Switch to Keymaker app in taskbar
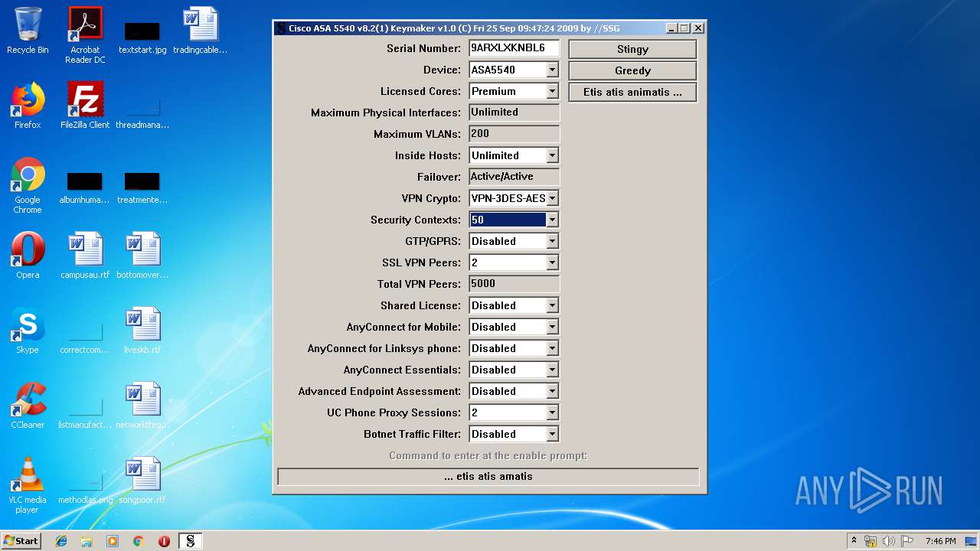 click(x=191, y=541)
